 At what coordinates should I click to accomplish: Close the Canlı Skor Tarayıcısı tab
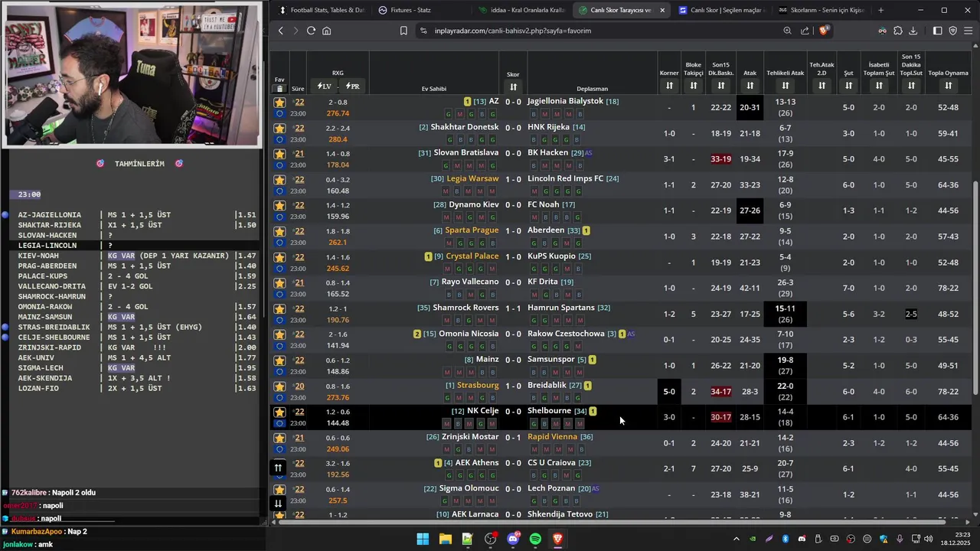[x=662, y=10]
